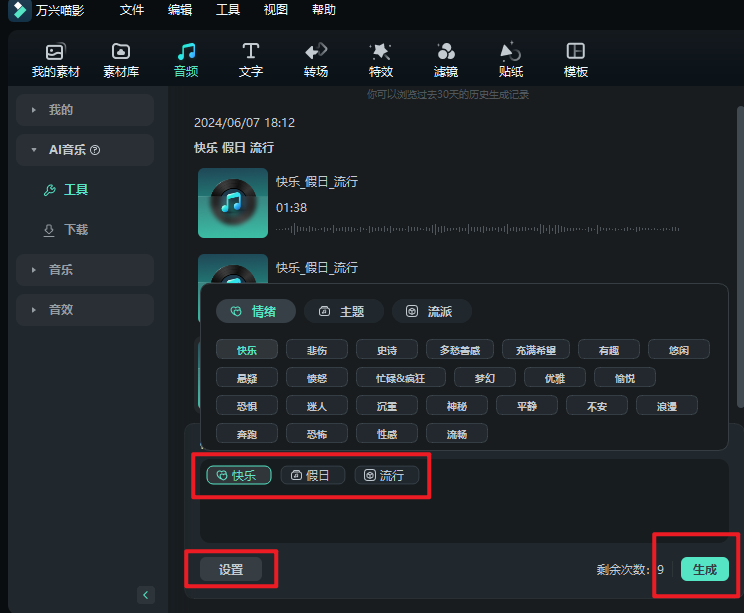Select the 充满希望 mood tag
This screenshot has width=744, height=613.
[x=536, y=350]
